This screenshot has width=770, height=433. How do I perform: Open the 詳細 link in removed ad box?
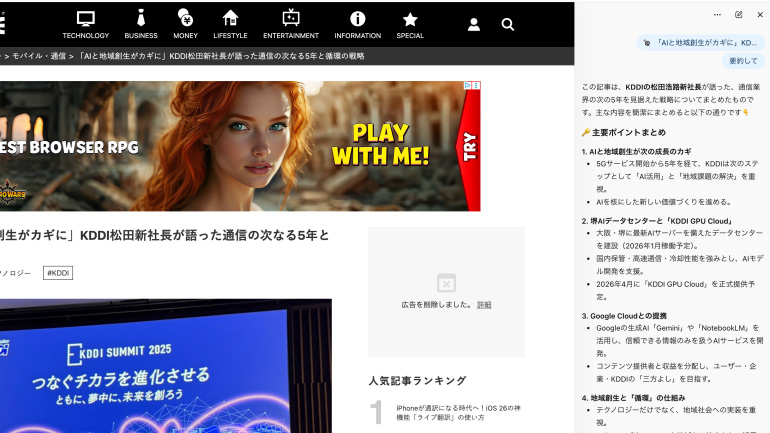click(484, 304)
